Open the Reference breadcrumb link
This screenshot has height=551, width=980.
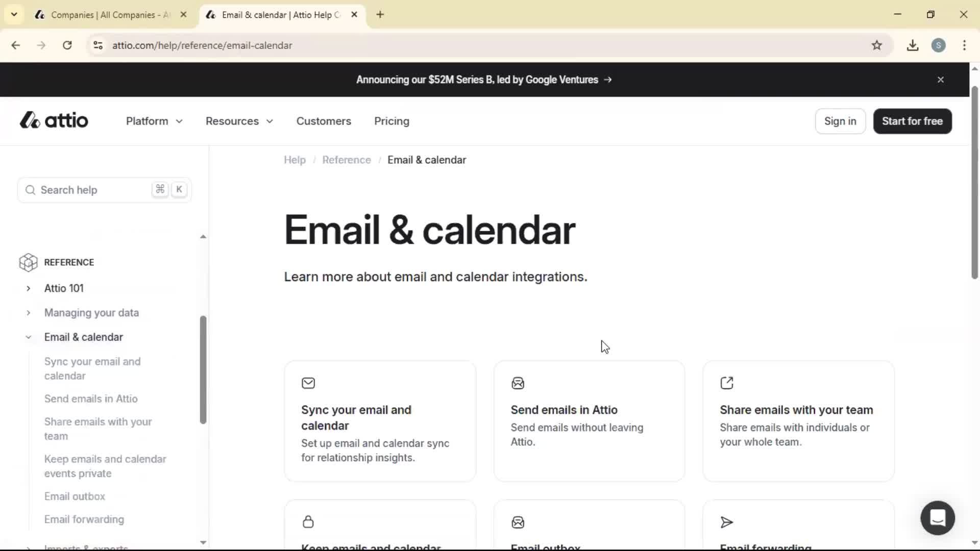coord(347,160)
